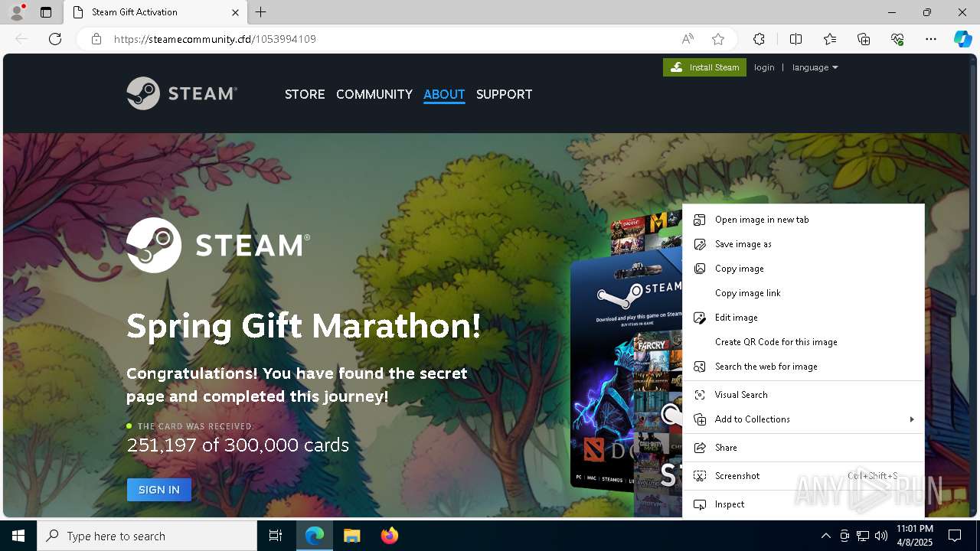
Task: Select Visual Search menu entry
Action: coord(803,395)
